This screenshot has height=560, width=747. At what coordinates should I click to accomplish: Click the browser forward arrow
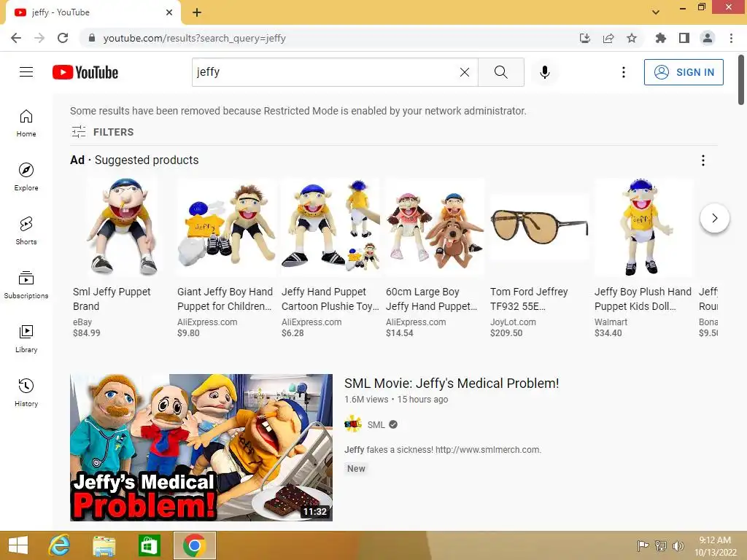(x=39, y=38)
